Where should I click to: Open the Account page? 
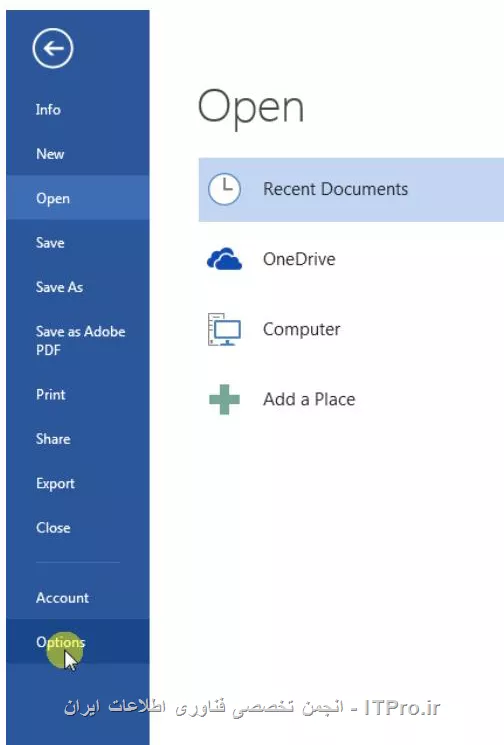pos(78,597)
